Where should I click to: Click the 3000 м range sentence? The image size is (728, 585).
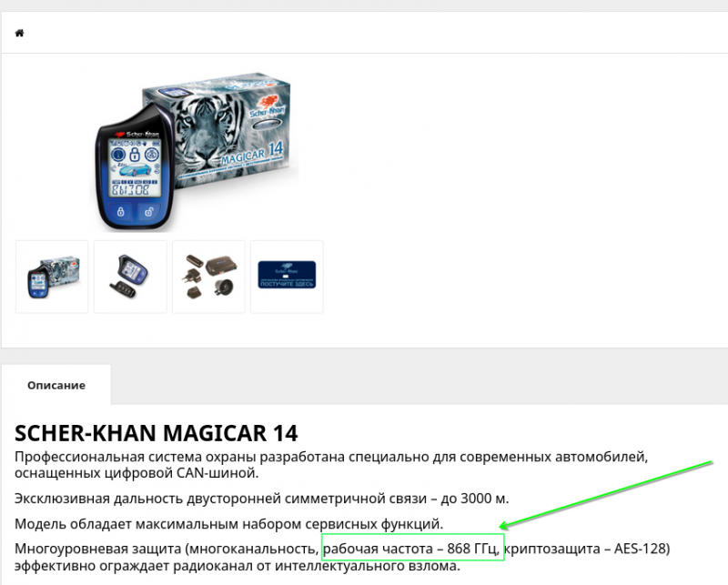point(261,499)
